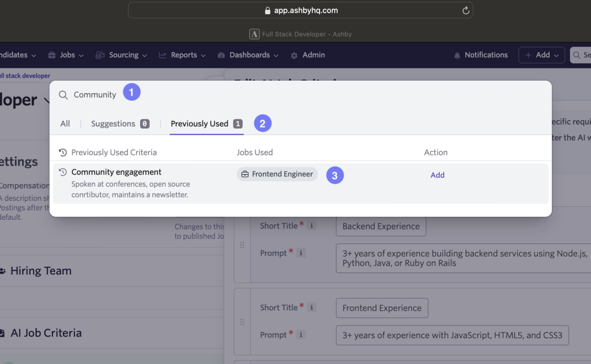Expand the Dashboards dropdown menu

[x=248, y=55]
